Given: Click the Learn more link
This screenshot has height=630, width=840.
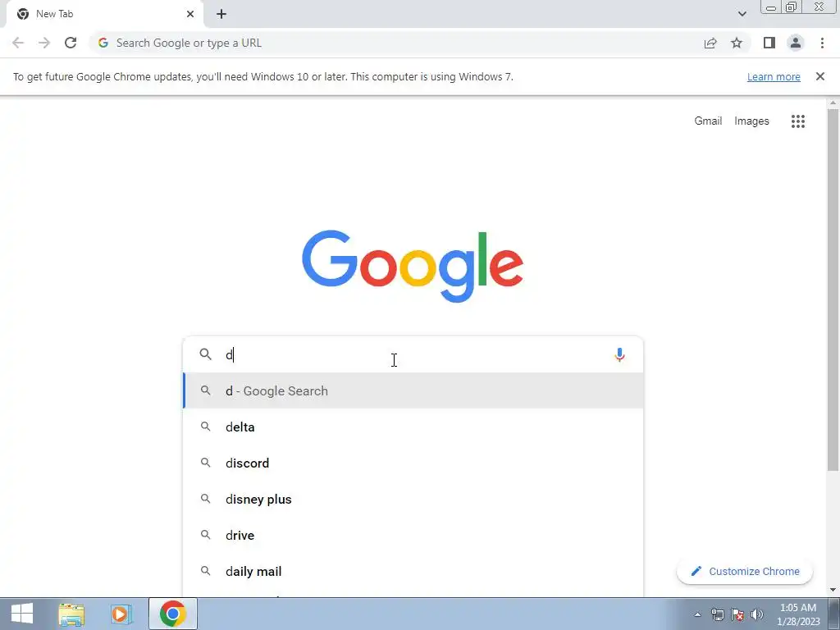Looking at the screenshot, I should pos(774,76).
